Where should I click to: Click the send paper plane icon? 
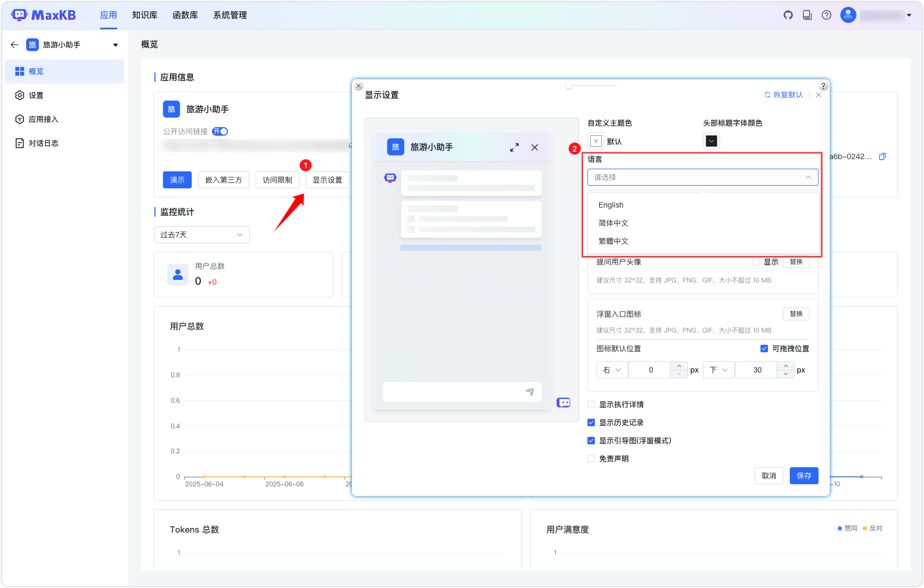pos(530,392)
